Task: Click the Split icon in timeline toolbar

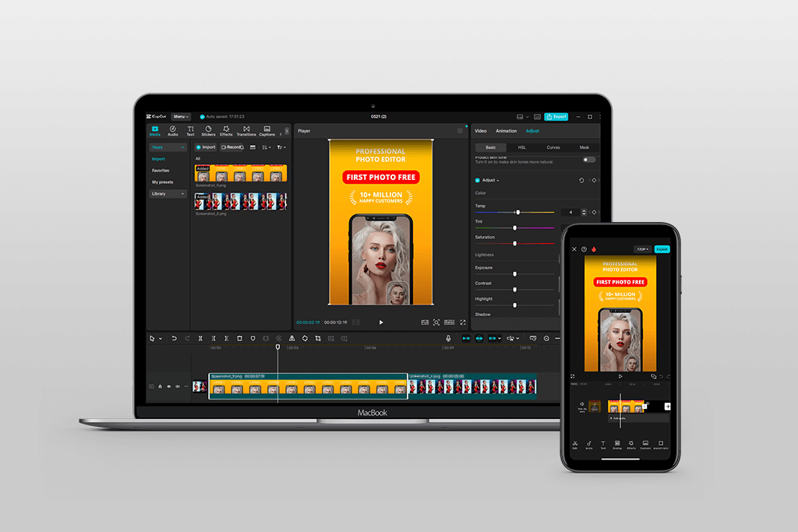Action: coord(200,338)
